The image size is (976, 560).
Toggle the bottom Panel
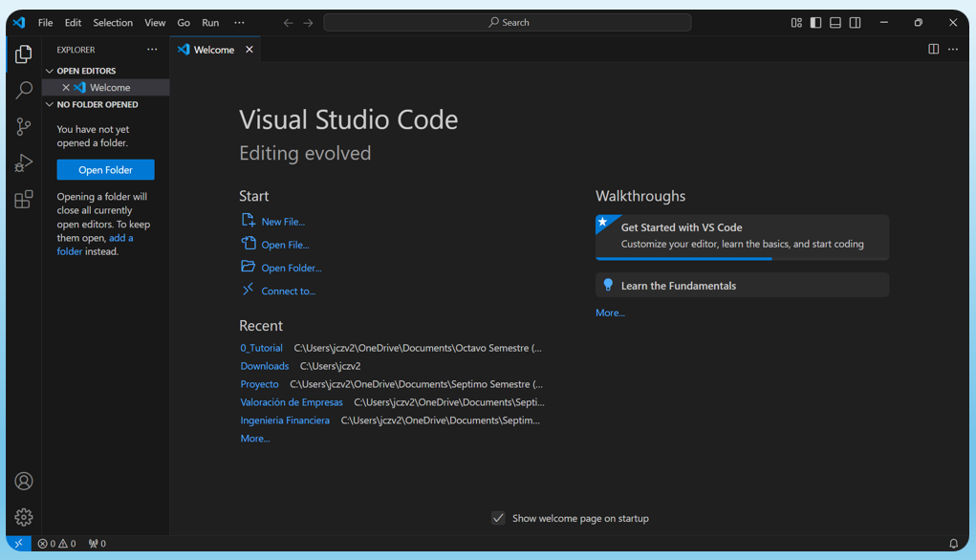click(835, 22)
